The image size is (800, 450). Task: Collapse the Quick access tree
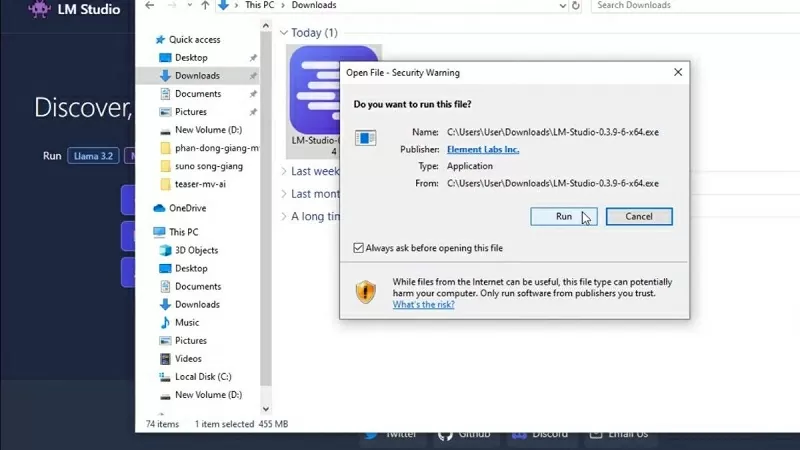pos(147,40)
